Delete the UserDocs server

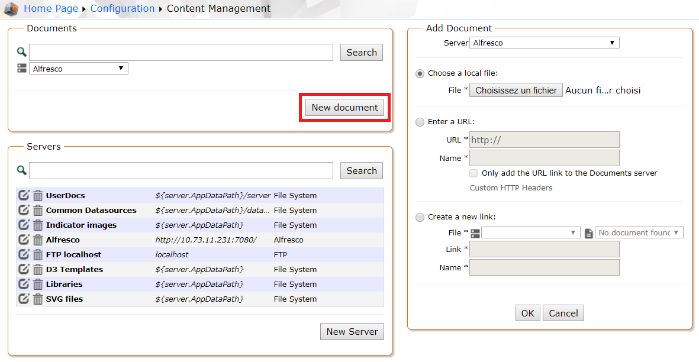tap(38, 195)
